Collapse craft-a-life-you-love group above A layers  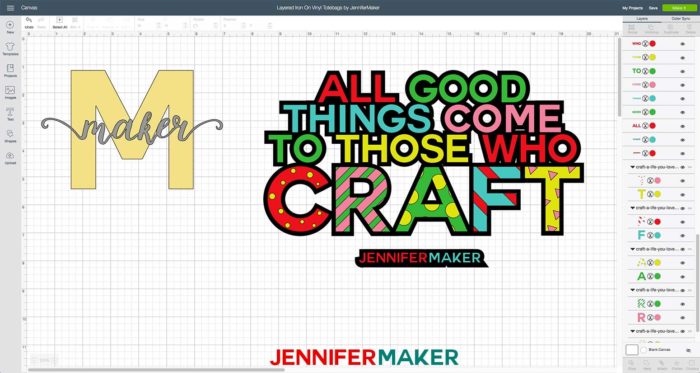(x=632, y=249)
